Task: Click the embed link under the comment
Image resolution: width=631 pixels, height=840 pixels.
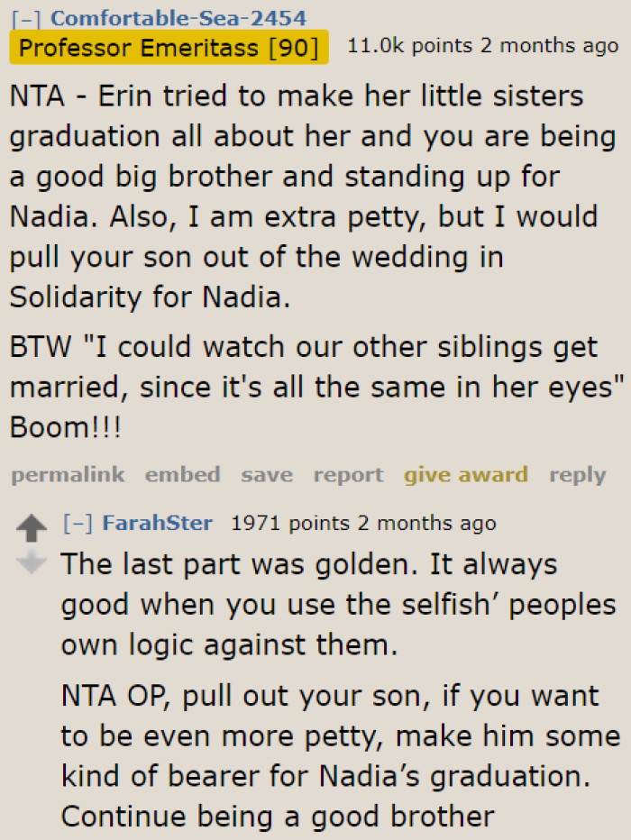Action: pyautogui.click(x=183, y=475)
